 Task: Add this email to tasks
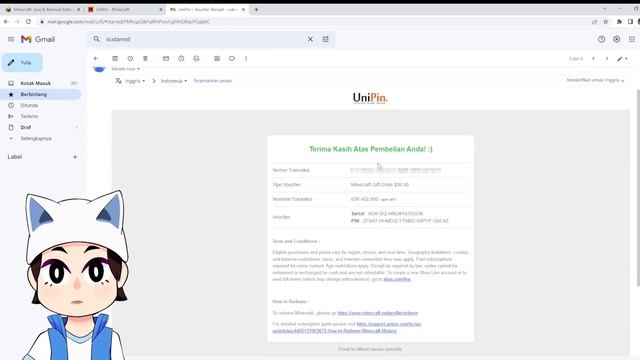(196, 58)
